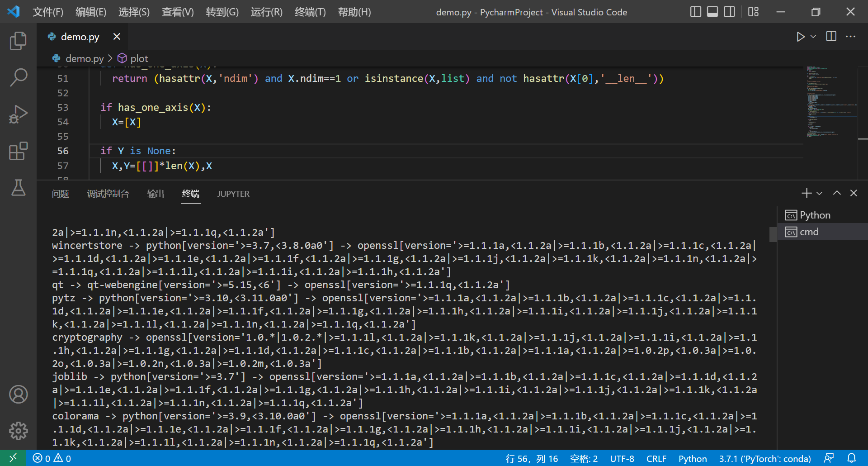The image size is (868, 466).
Task: Select the Search icon in the activity bar
Action: [x=18, y=77]
